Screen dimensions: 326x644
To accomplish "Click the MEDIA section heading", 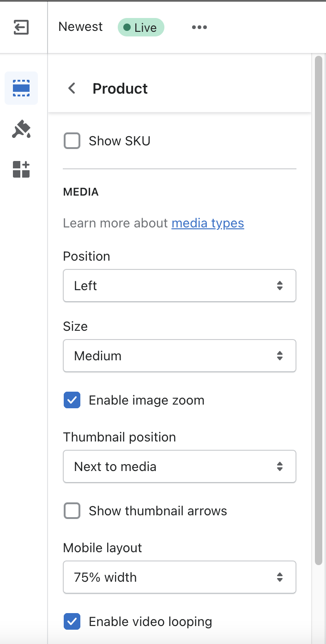I will [81, 191].
